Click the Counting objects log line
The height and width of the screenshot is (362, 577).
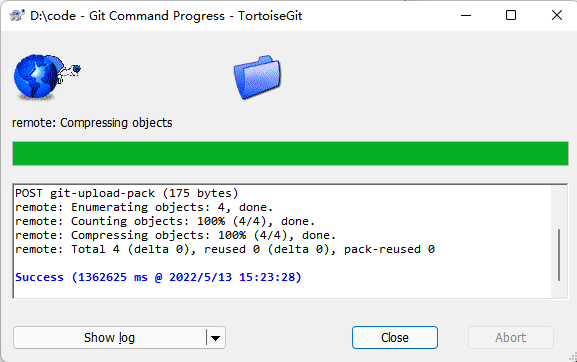[165, 221]
